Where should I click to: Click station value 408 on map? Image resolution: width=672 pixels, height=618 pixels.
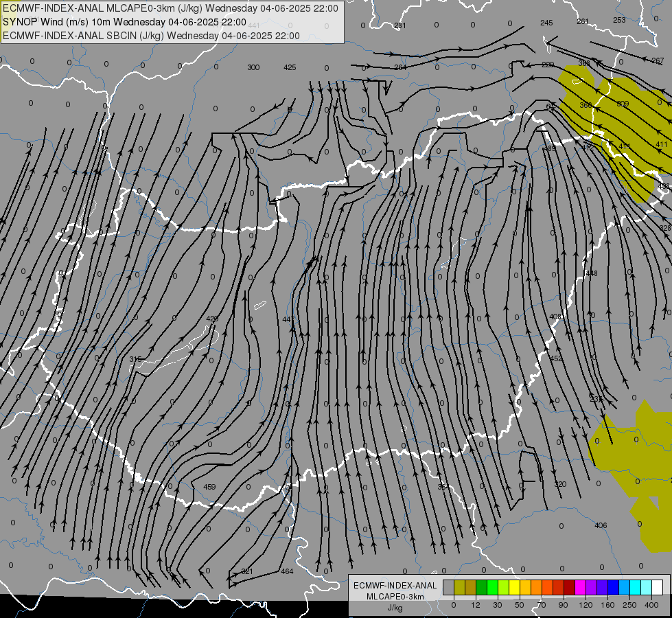pos(555,317)
